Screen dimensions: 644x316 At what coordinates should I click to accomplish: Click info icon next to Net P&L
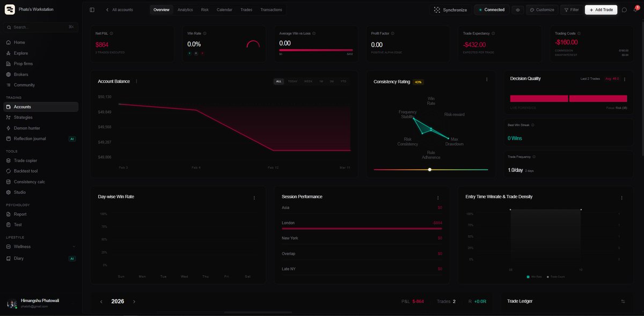[112, 33]
